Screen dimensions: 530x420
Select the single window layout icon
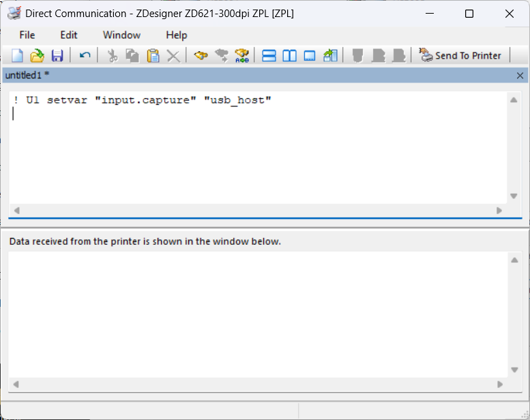click(310, 55)
